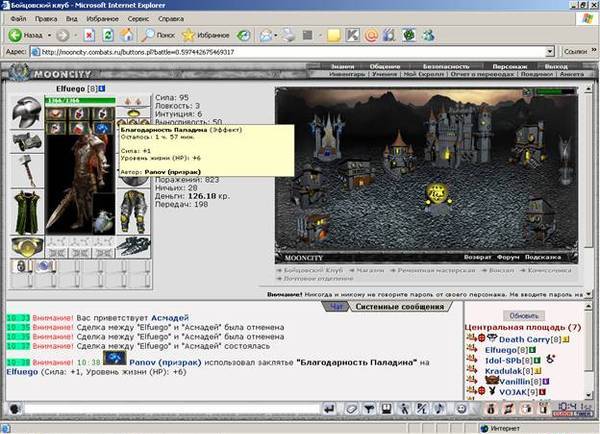
Task: Refresh the page with the green arrows icon
Action: (108, 36)
